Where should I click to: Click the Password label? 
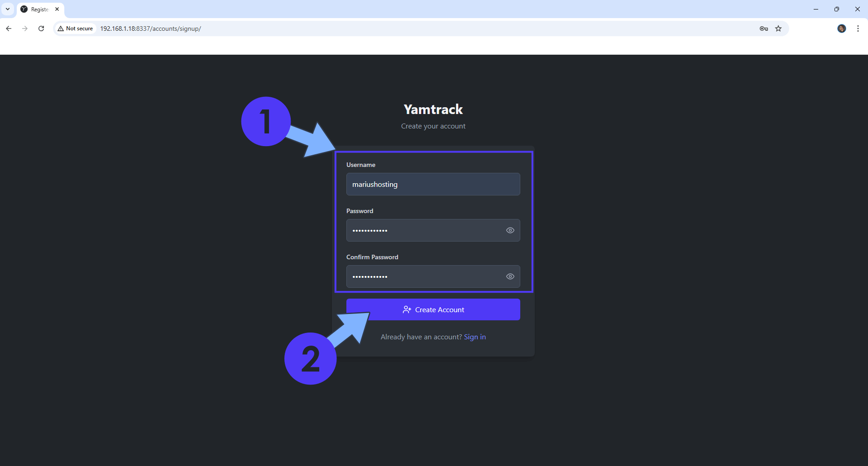pyautogui.click(x=360, y=211)
